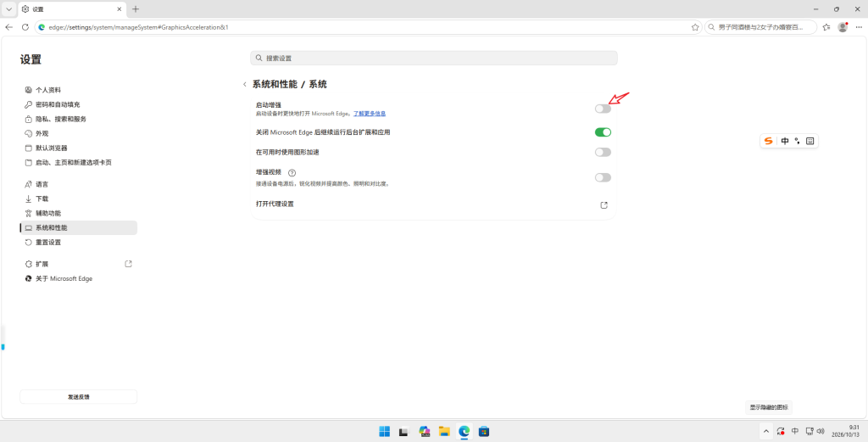The height and width of the screenshot is (442, 868).
Task: Click Microsoft Edge taskbar icon
Action: (x=464, y=431)
